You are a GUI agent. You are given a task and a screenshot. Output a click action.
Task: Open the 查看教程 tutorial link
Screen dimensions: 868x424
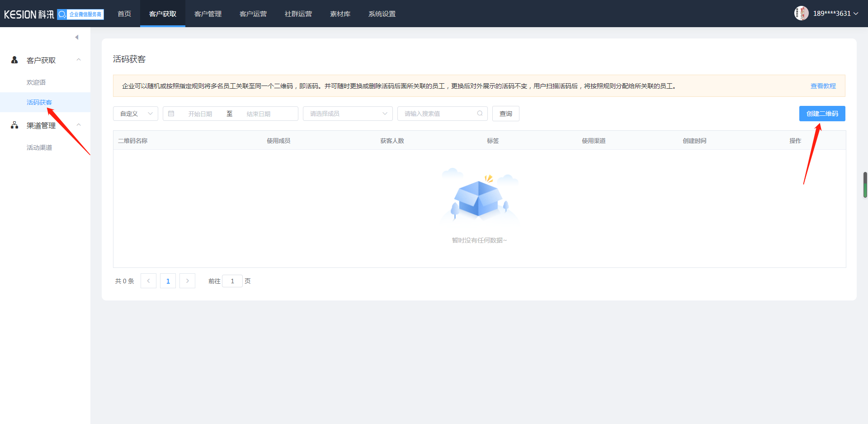(x=823, y=86)
